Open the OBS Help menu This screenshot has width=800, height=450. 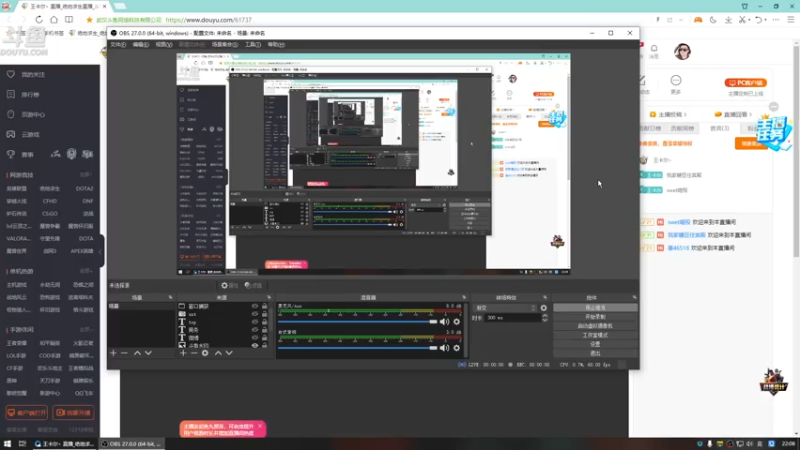pos(276,45)
